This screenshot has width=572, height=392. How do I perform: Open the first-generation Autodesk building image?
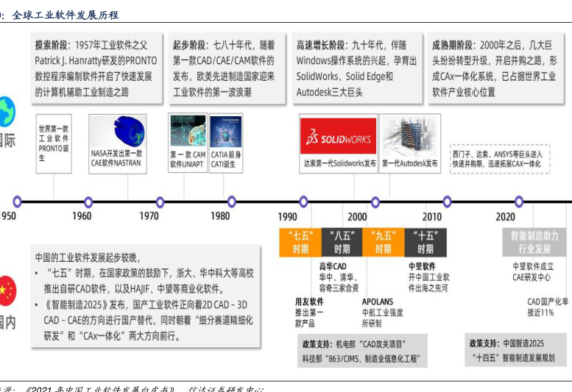pyautogui.click(x=410, y=136)
